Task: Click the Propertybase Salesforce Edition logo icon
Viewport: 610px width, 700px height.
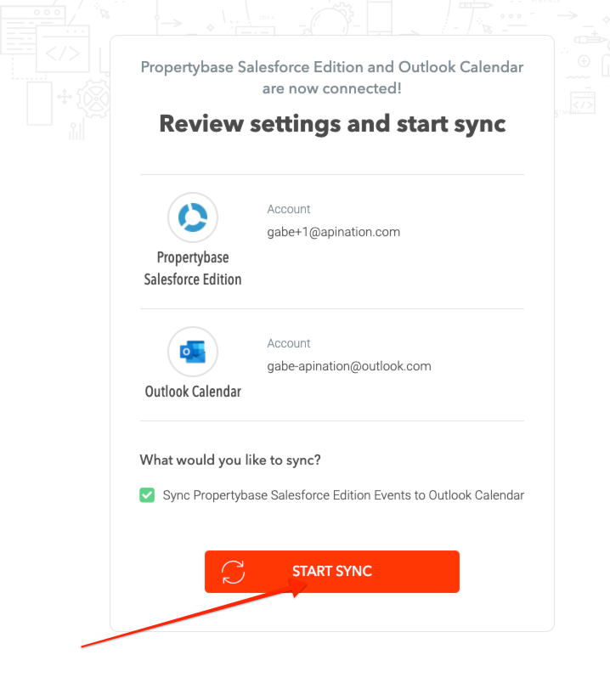Action: point(193,217)
